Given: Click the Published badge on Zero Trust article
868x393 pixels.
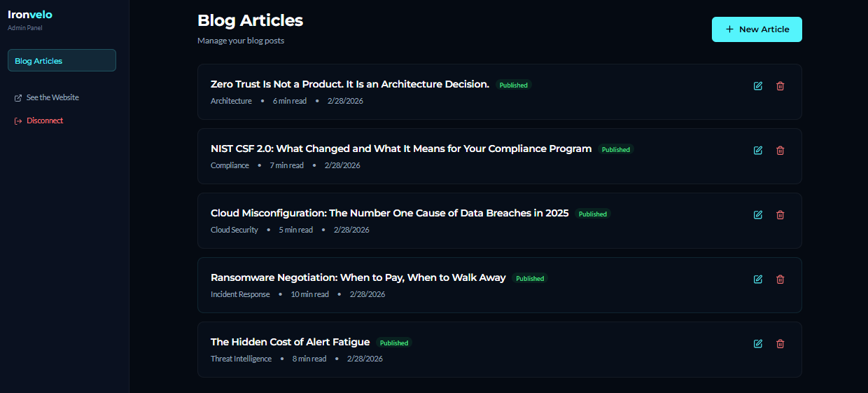Looking at the screenshot, I should coord(514,85).
